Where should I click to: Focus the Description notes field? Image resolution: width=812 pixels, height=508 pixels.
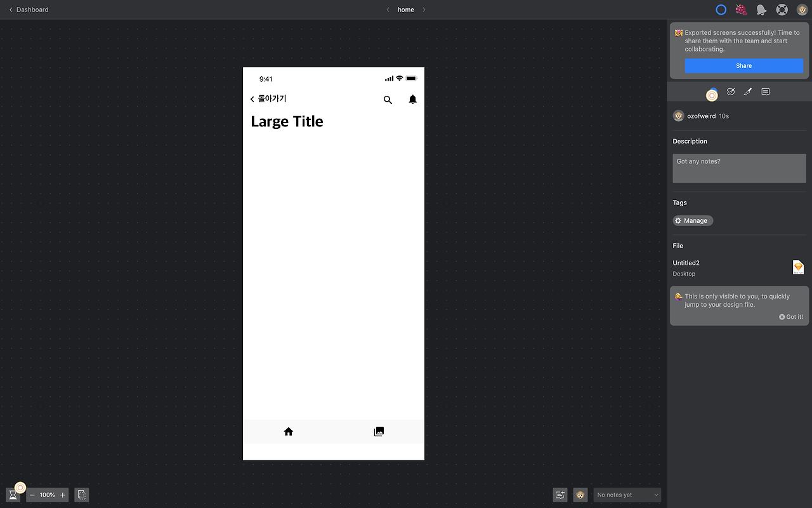739,168
